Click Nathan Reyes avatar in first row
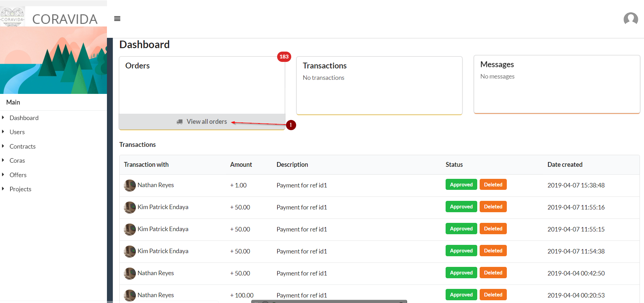The image size is (644, 303). tap(130, 185)
